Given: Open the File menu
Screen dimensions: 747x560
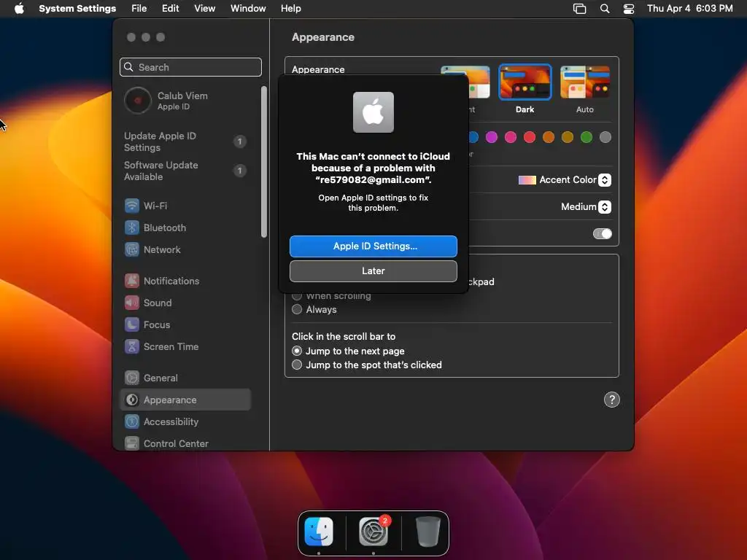Looking at the screenshot, I should point(139,9).
